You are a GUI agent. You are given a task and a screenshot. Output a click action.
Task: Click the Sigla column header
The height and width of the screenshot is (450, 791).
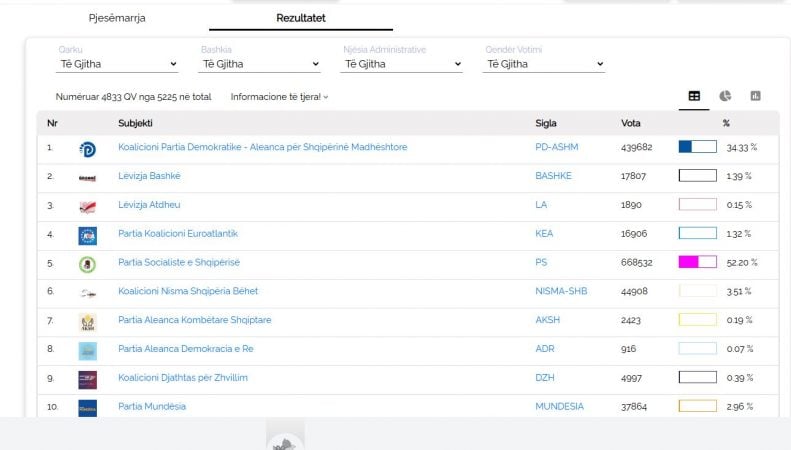tap(546, 123)
